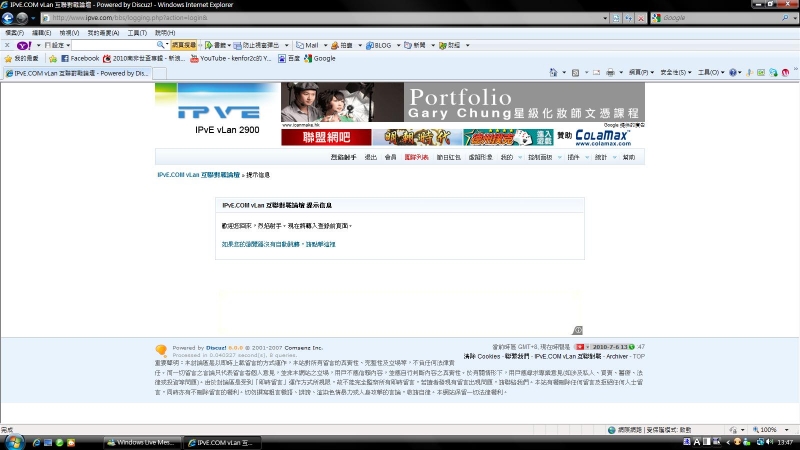Click the red-highlighted forum navigation link
The height and width of the screenshot is (450, 800).
pos(416,158)
